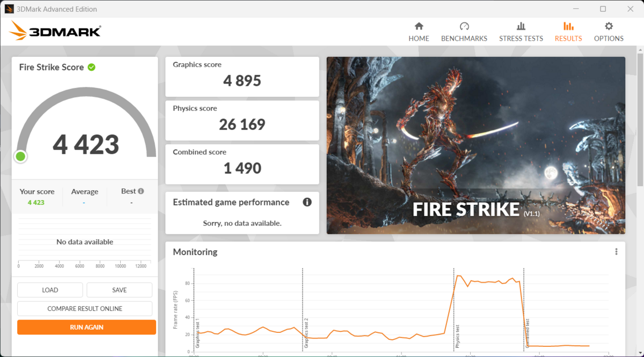Click the green validation checkmark by Fire Strike Score
The width and height of the screenshot is (644, 357).
point(92,67)
